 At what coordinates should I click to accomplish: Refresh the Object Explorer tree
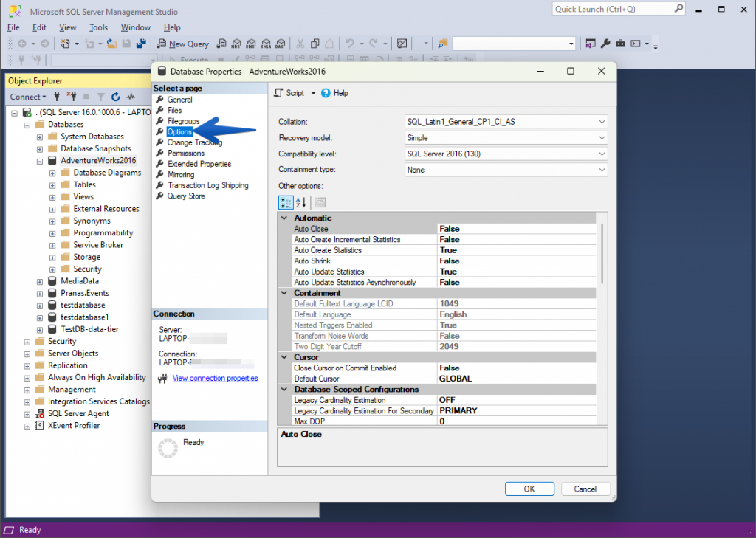click(x=116, y=97)
